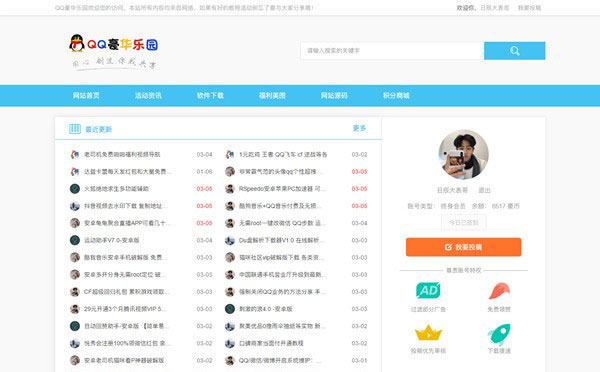Open post 抖音视频去水印下载
Image resolution: width=600 pixels, height=372 pixels.
pos(126,206)
